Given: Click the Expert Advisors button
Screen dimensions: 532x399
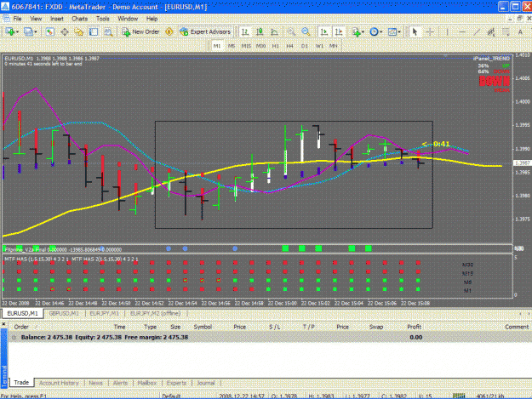Looking at the screenshot, I should point(206,31).
